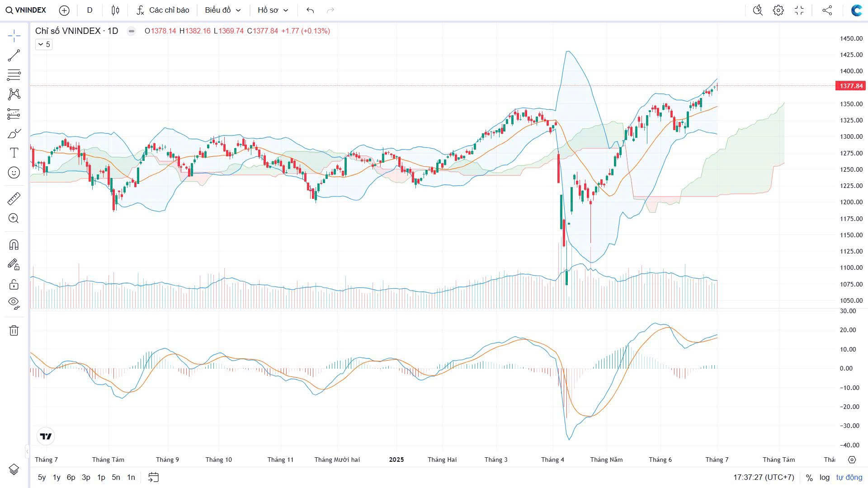
Task: Open Các chỉ báo indicators menu
Action: [163, 10]
